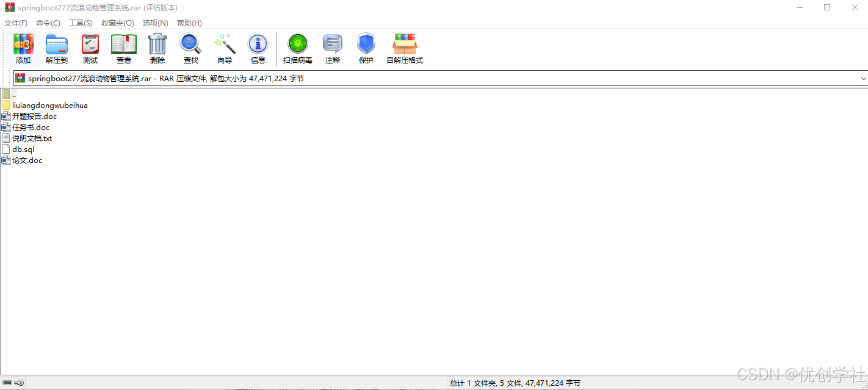Click the file icon of db.sql
Viewport: 868px width, 390px height.
point(6,149)
